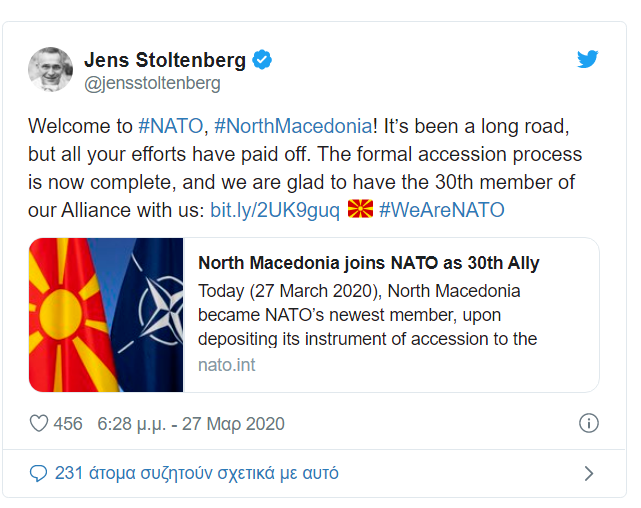
Task: Open the #NorthMacedonia hashtag
Action: tap(293, 126)
